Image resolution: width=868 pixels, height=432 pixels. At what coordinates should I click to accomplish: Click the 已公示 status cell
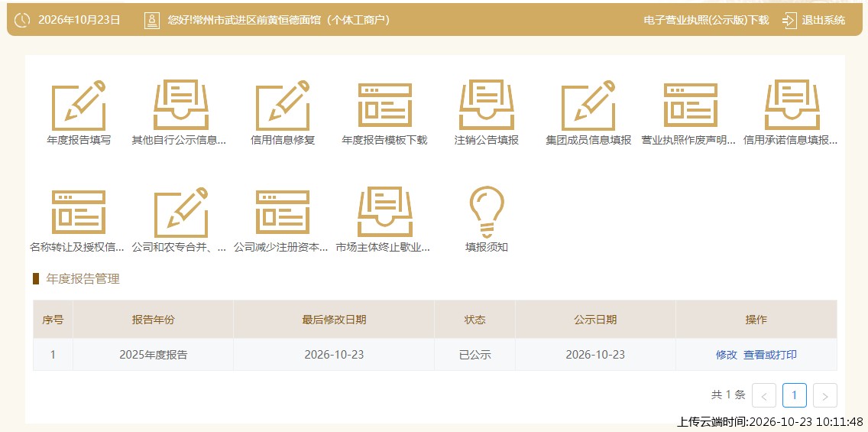tap(475, 355)
